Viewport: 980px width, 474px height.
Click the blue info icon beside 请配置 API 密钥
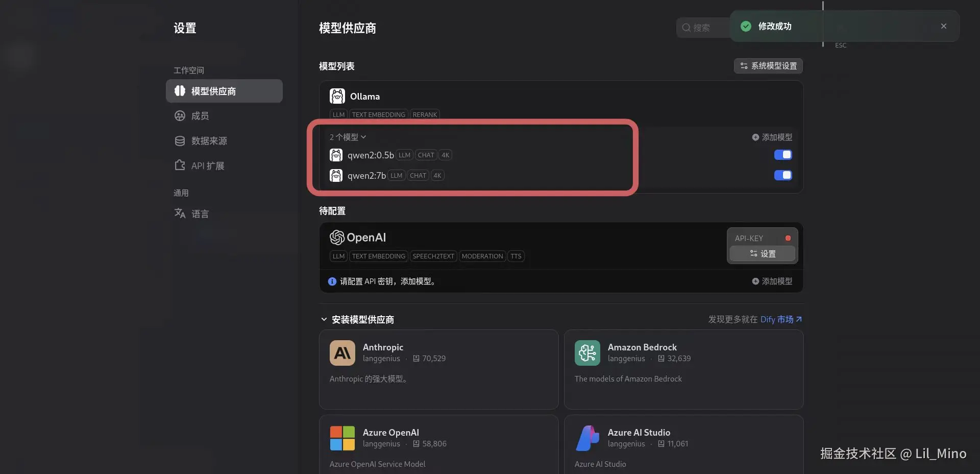click(x=332, y=281)
